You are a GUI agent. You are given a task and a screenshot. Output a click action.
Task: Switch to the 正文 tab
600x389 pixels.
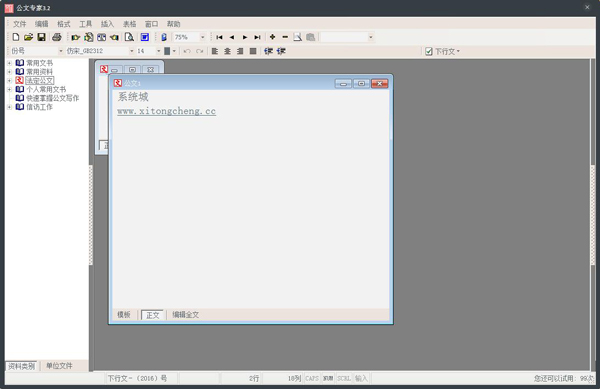coord(152,315)
